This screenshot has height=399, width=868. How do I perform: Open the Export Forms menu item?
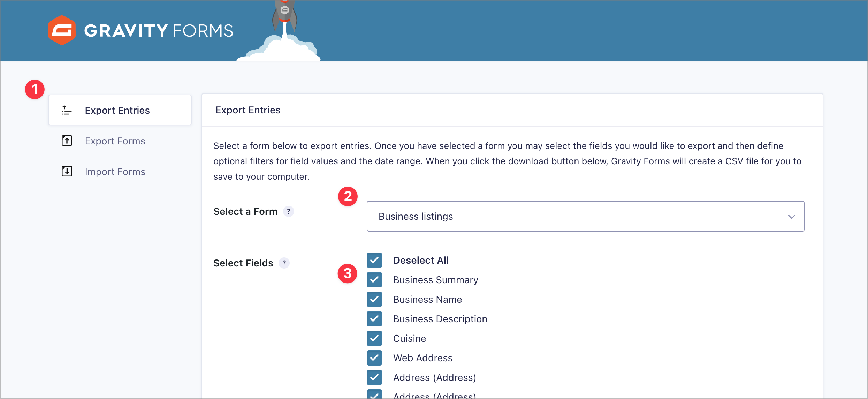click(x=115, y=141)
